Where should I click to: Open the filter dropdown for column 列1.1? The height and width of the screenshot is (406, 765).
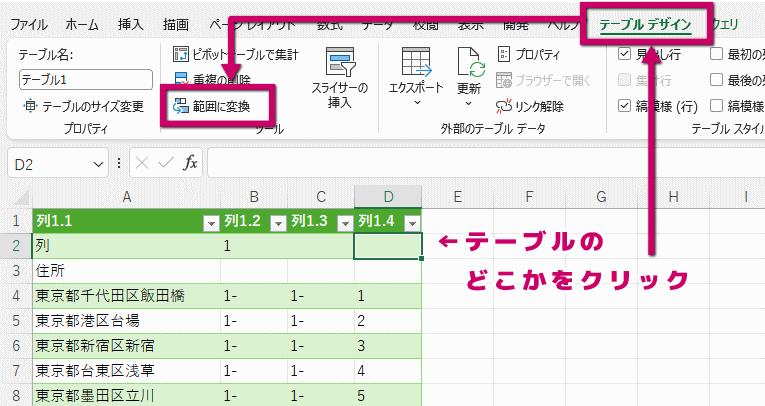click(210, 223)
